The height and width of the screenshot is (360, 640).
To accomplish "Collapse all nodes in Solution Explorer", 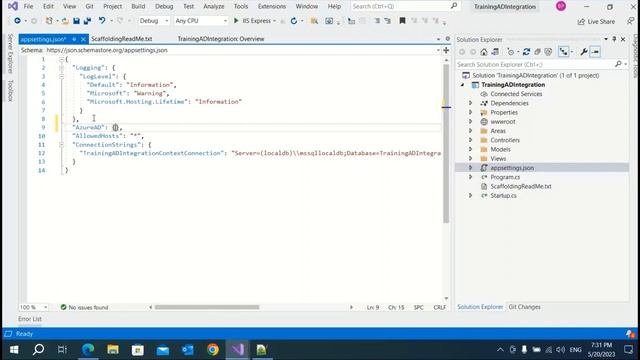I will tap(538, 52).
